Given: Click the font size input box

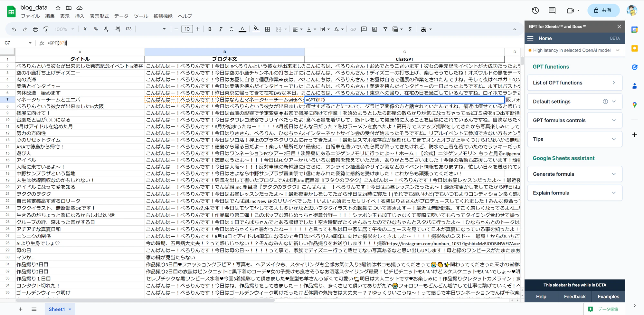Looking at the screenshot, I should [187, 29].
